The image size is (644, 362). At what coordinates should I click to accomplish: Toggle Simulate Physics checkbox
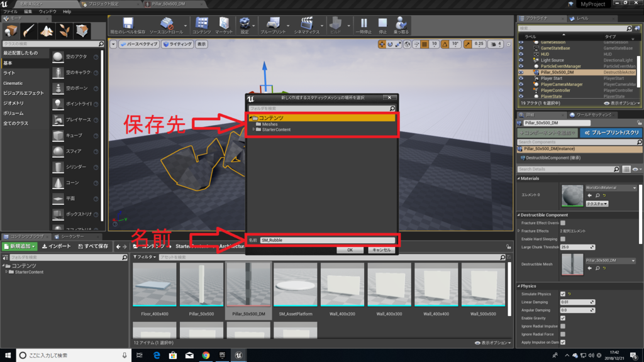coord(563,294)
